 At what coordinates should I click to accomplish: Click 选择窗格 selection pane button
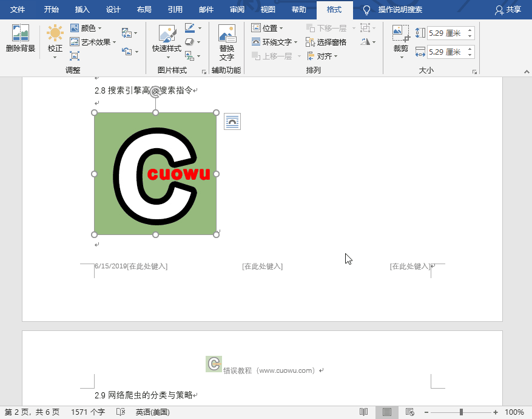(x=326, y=42)
